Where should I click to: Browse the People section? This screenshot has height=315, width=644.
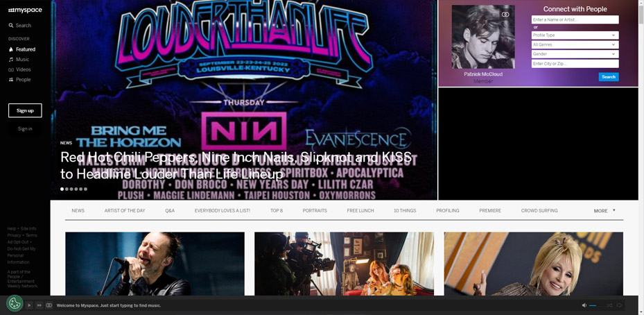[23, 80]
